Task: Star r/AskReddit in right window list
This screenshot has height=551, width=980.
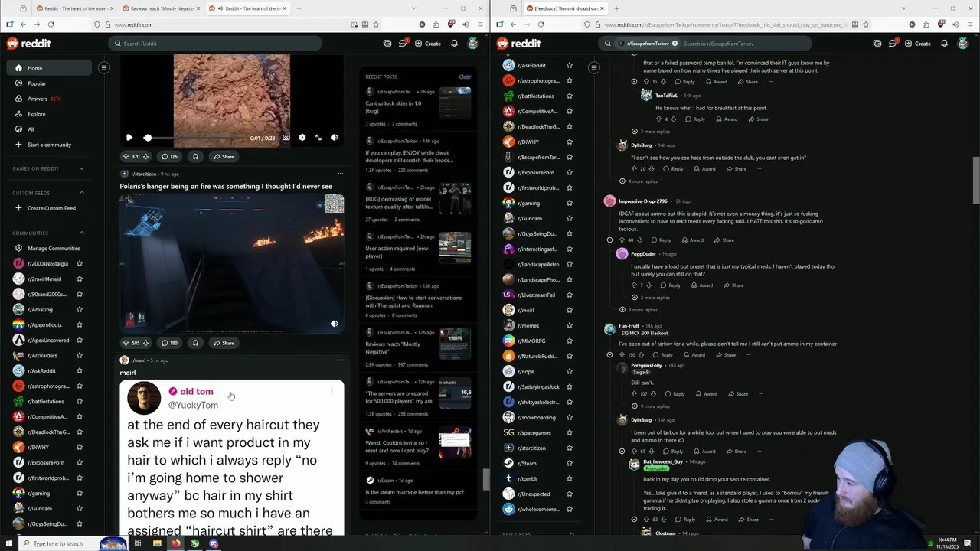Action: [569, 65]
